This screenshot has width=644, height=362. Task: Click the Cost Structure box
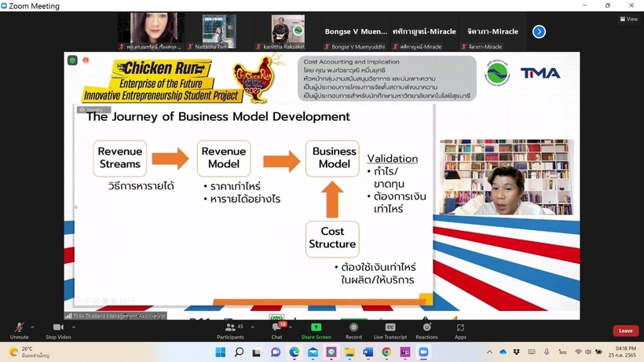(332, 239)
